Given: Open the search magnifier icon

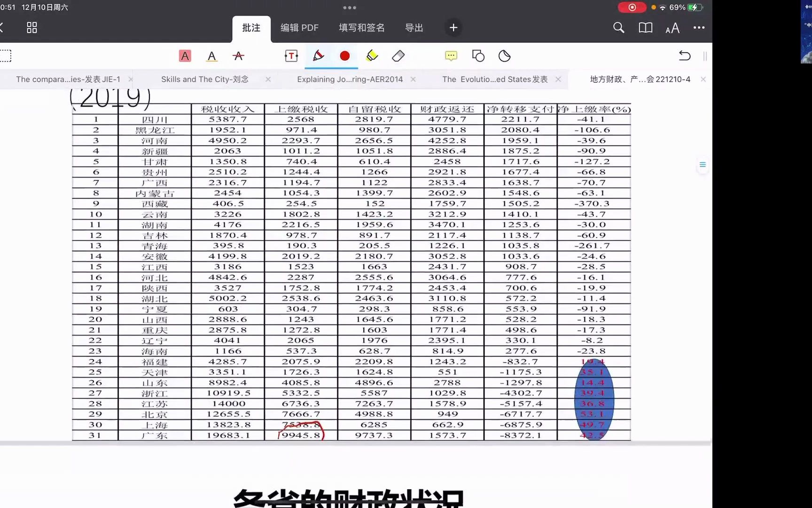Looking at the screenshot, I should pyautogui.click(x=618, y=28).
